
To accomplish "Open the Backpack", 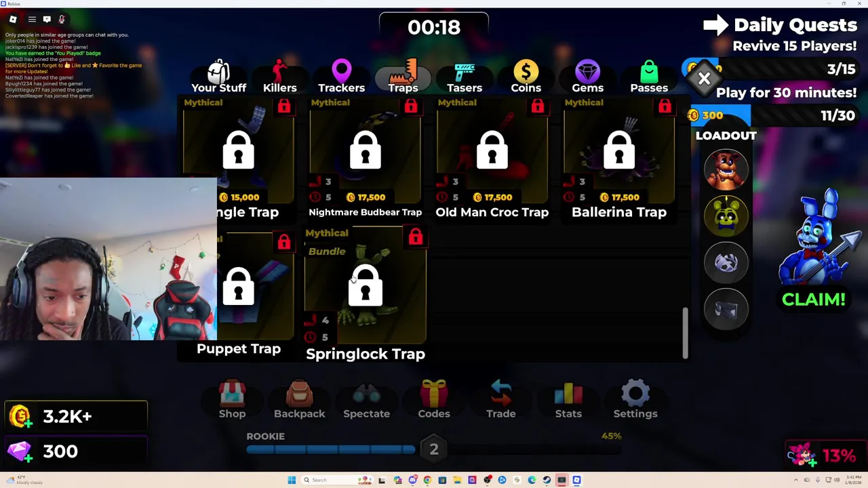I will coord(299,400).
